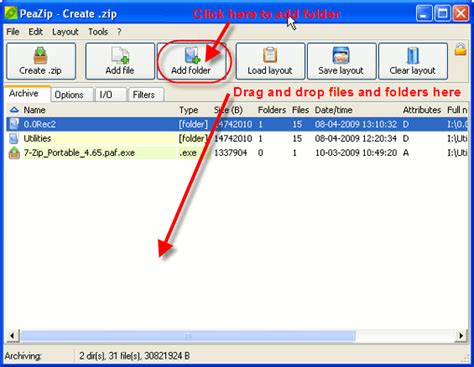Screen dimensions: 474x367
Task: Click the Clear layout toolbar button
Action: click(x=413, y=61)
